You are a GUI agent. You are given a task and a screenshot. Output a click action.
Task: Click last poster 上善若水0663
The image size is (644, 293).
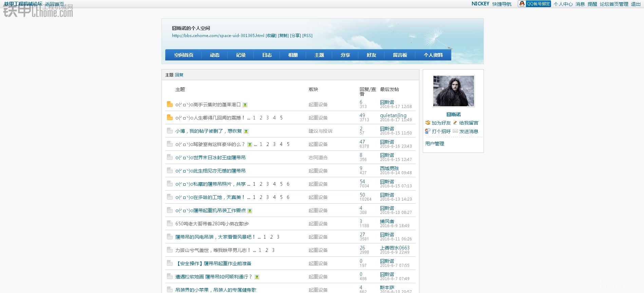(x=395, y=248)
